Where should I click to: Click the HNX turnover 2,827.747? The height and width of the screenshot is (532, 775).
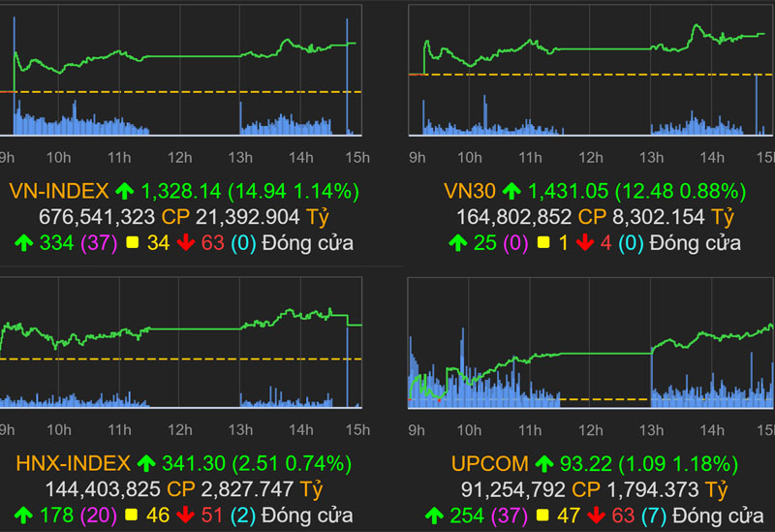247,489
